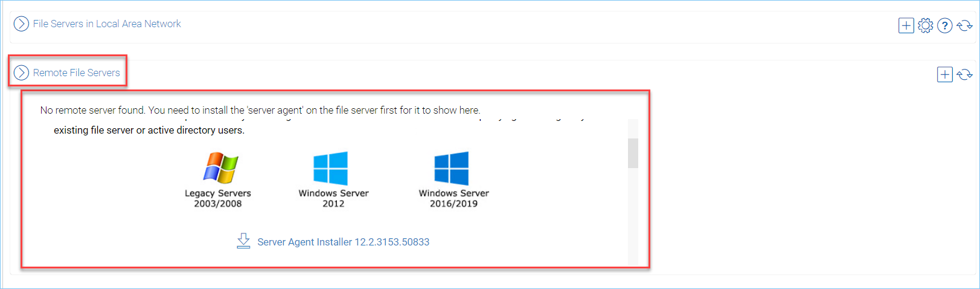Refresh the Local Area Network file servers list
Image resolution: width=980 pixels, height=289 pixels.
point(964,25)
